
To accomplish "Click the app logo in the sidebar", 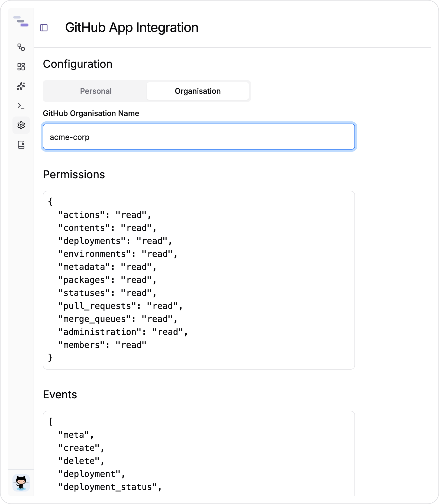I will click(21, 21).
